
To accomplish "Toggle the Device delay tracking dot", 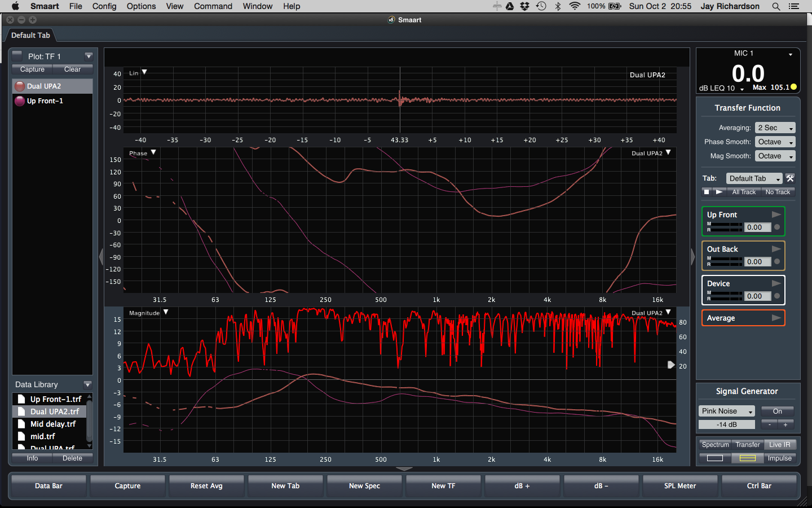I will 777,296.
